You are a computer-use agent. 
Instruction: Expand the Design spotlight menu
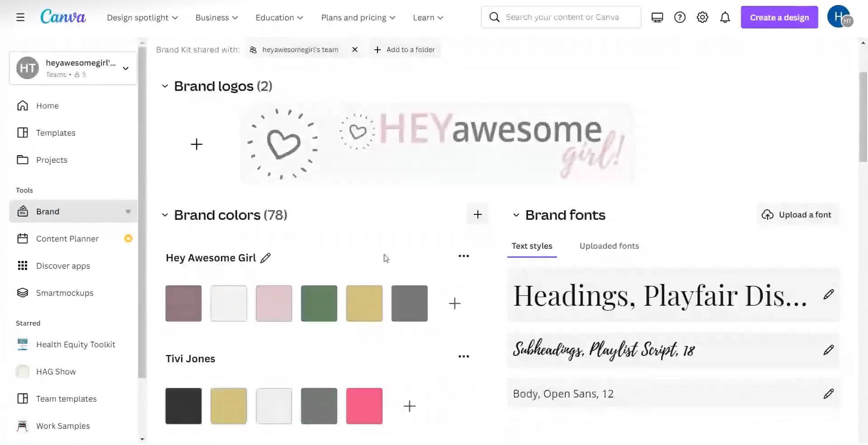142,18
